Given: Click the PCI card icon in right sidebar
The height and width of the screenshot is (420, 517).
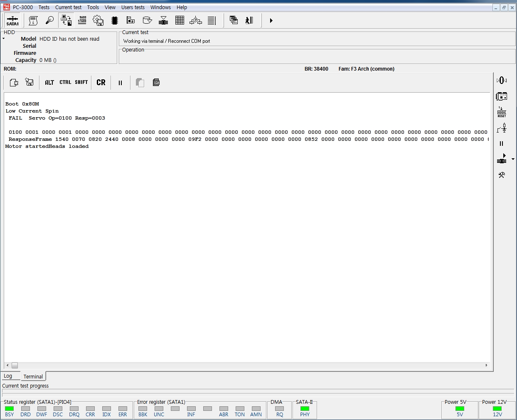Looking at the screenshot, I should coord(502,96).
